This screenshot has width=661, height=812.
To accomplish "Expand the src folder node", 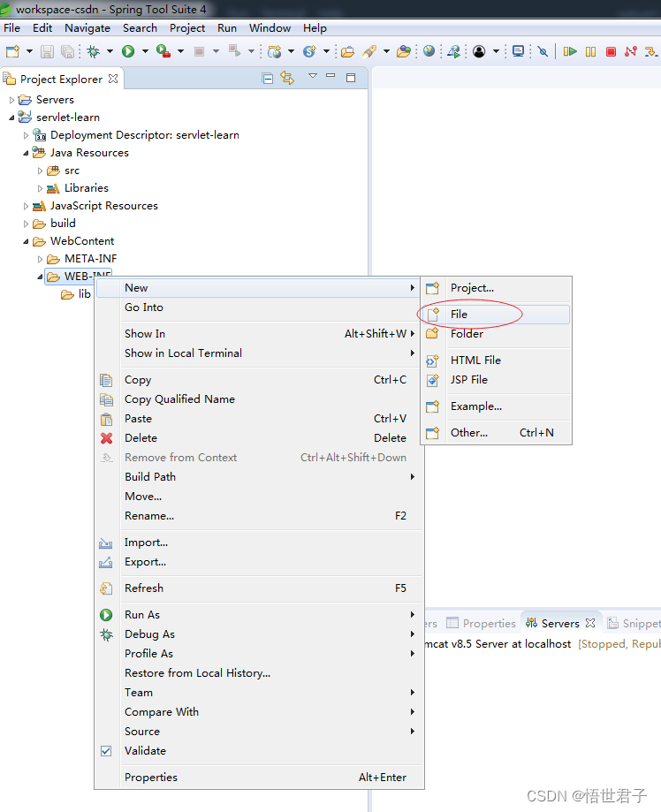I will tap(40, 171).
